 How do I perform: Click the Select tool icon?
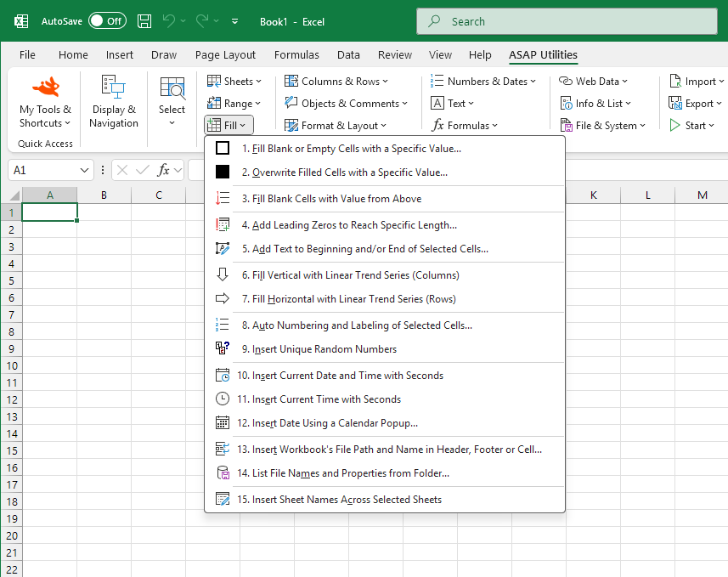[x=172, y=88]
